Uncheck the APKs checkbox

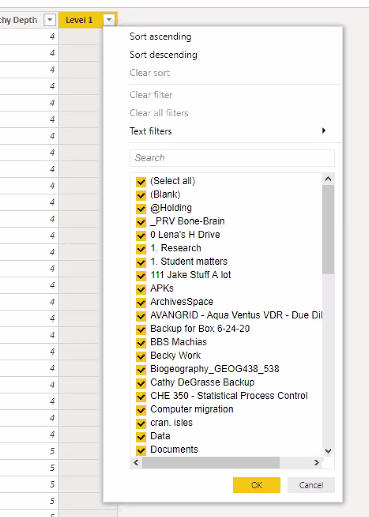click(141, 289)
